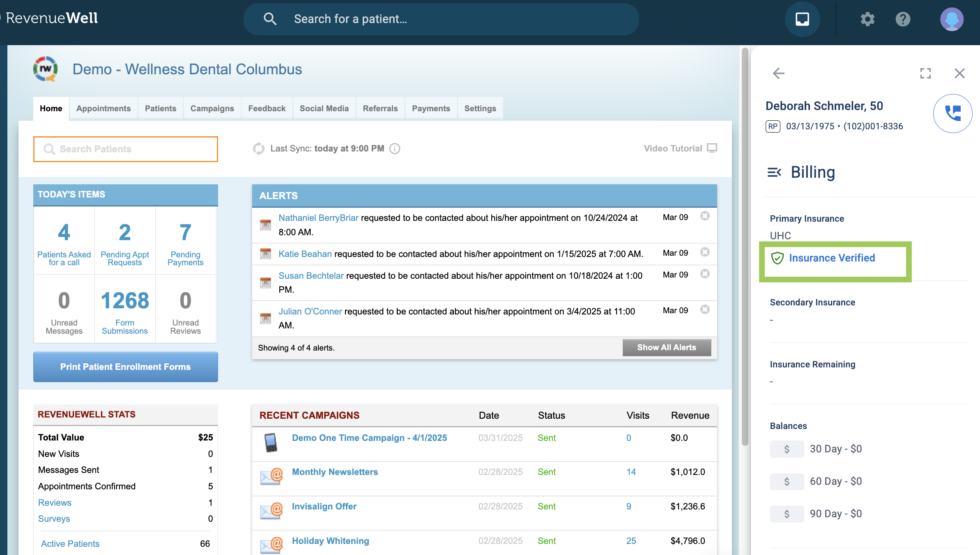
Task: Click the email icon for Monthly Newsletters
Action: pos(271,477)
